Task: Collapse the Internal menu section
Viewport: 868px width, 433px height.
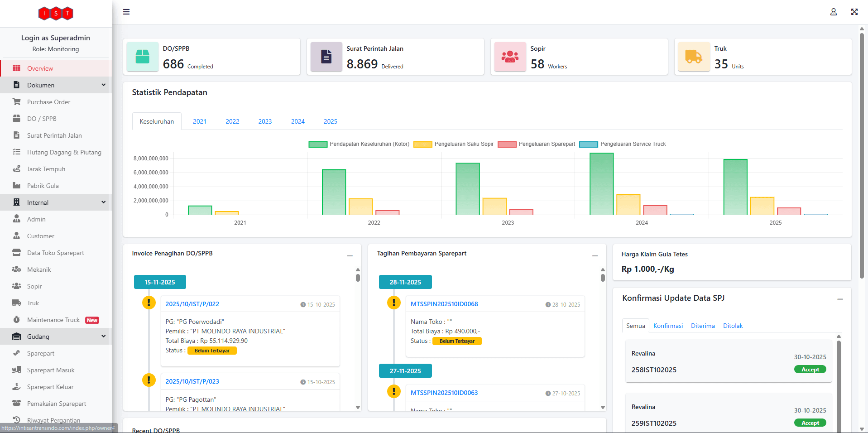Action: (56, 202)
